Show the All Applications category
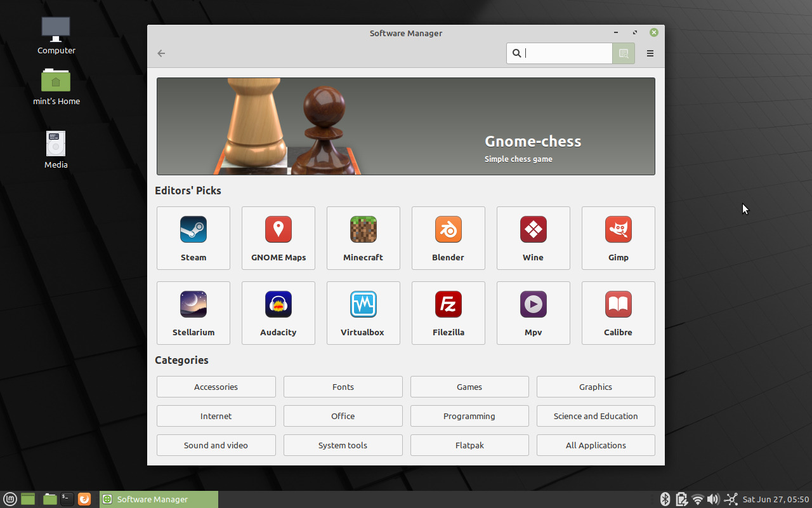This screenshot has width=812, height=508. point(596,445)
